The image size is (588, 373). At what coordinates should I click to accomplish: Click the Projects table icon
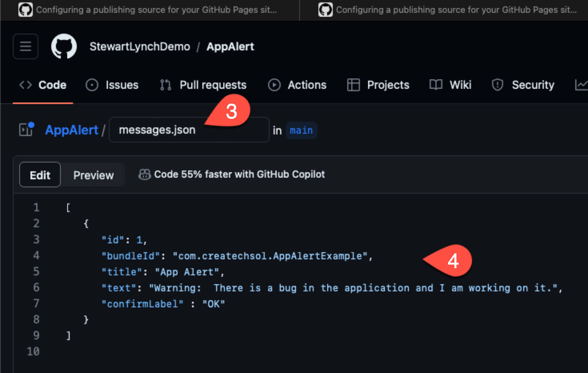354,85
